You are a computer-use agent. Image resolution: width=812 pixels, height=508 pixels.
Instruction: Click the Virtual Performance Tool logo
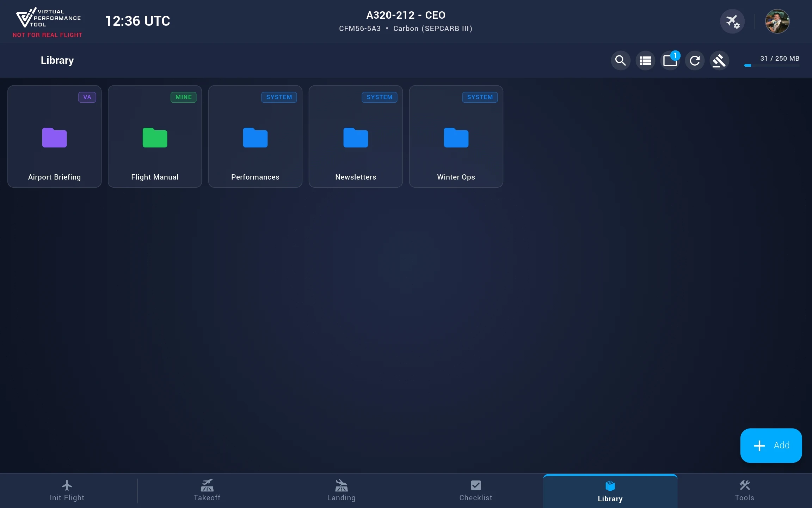pos(48,18)
